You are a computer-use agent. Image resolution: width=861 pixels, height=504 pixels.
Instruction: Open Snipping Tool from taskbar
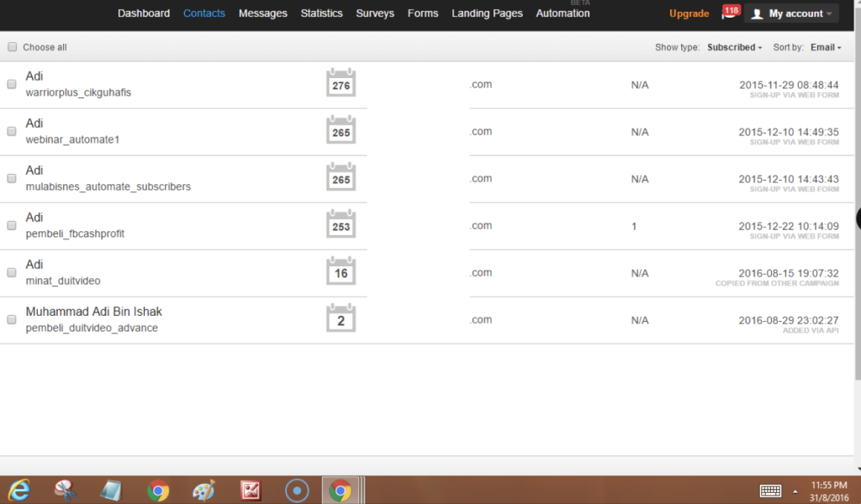coord(66,490)
